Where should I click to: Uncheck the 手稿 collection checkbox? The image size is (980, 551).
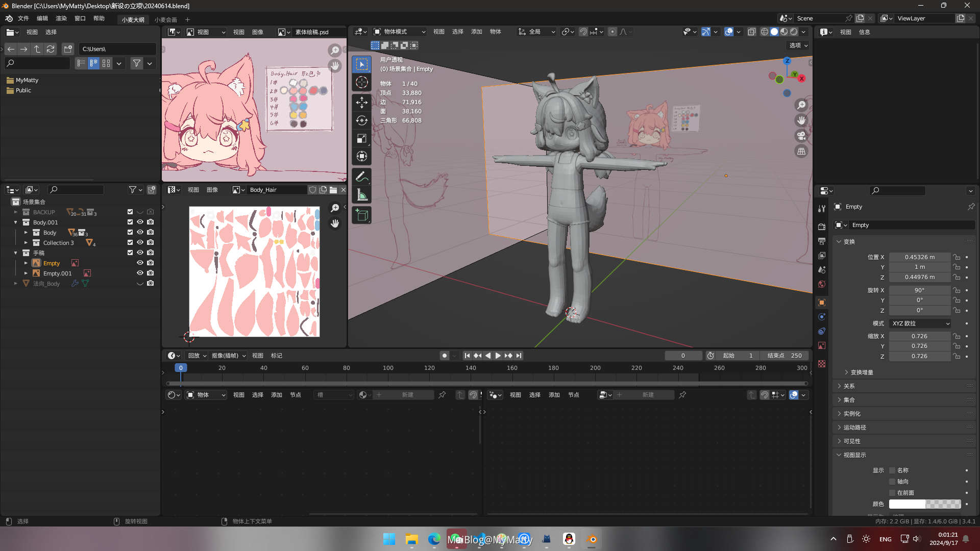click(x=130, y=253)
